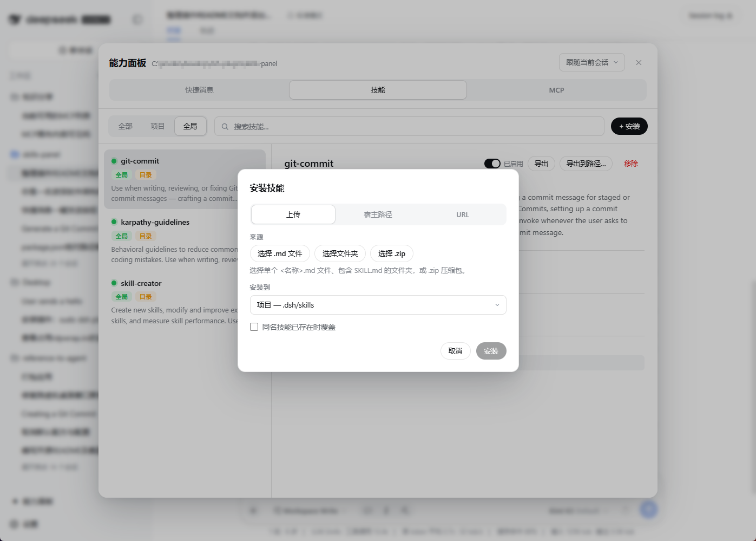Click the red 移除 link
This screenshot has width=756, height=541.
(631, 164)
